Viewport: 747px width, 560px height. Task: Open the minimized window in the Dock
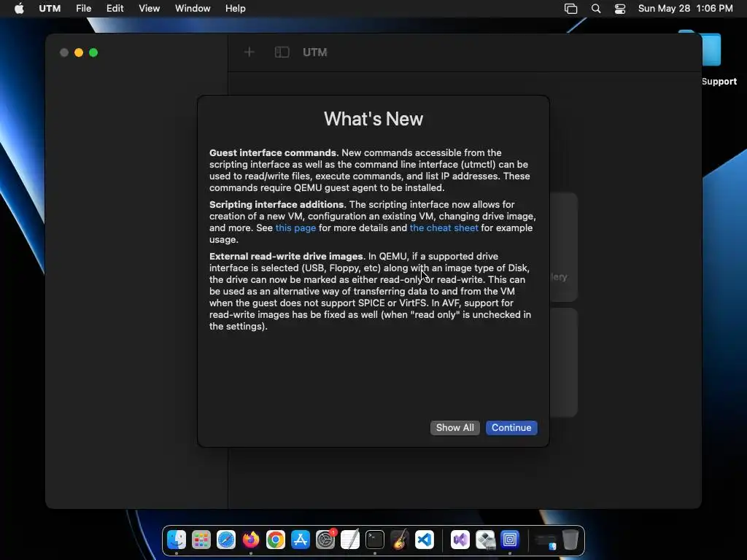(x=546, y=541)
